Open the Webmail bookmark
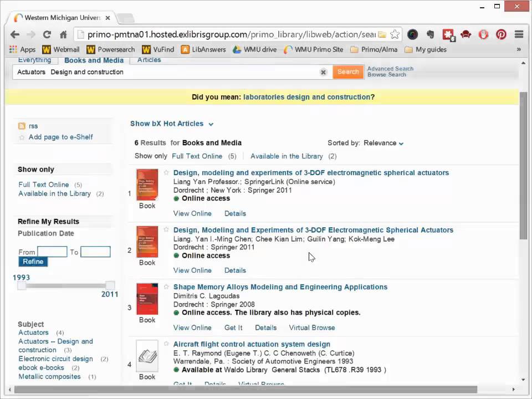This screenshot has height=399, width=532. [x=61, y=49]
